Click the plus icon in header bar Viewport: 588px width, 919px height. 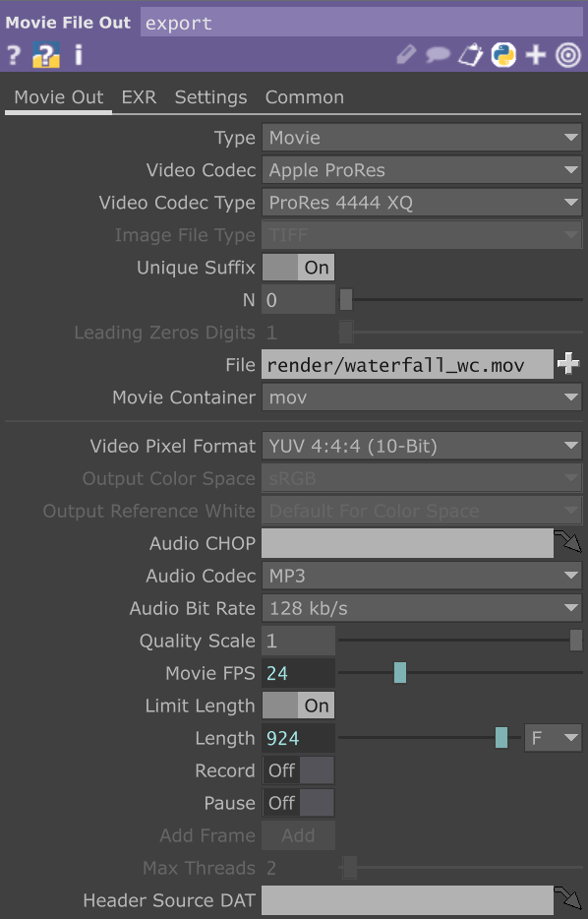536,55
